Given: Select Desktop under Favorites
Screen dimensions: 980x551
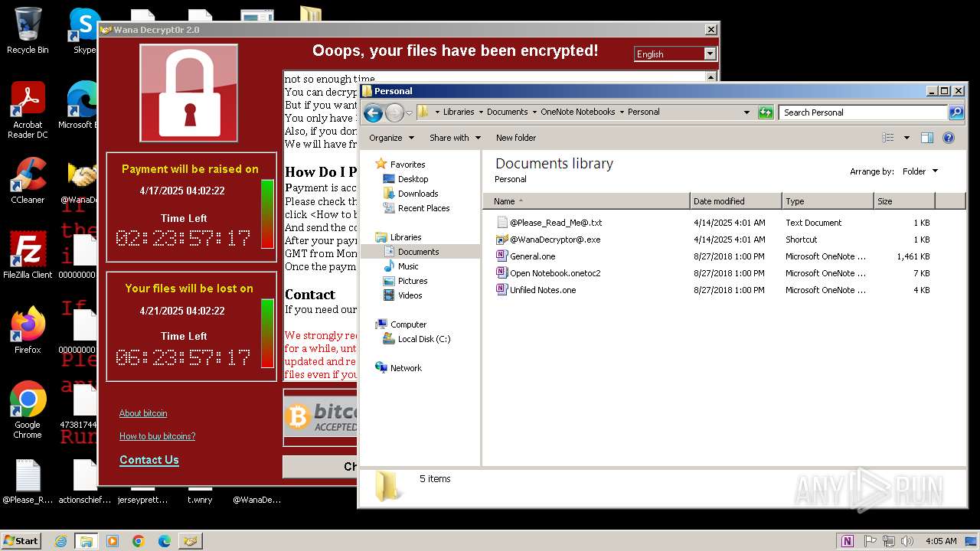Looking at the screenshot, I should 413,179.
